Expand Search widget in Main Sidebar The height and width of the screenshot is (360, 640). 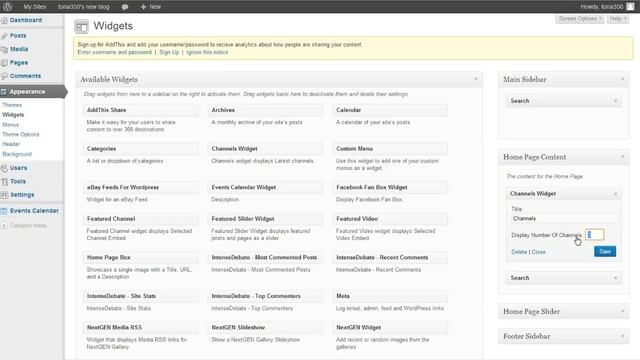616,101
